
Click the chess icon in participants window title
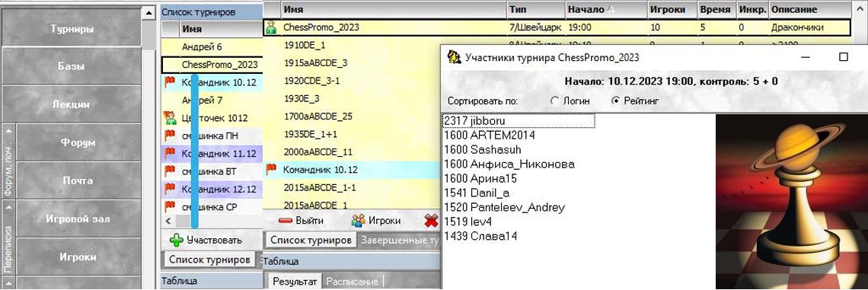tap(455, 57)
